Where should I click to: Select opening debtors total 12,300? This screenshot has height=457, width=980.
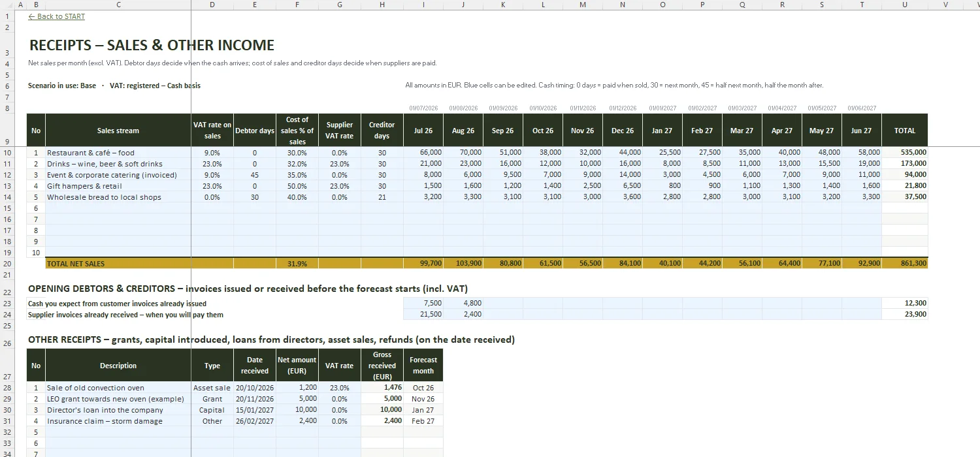(905, 304)
